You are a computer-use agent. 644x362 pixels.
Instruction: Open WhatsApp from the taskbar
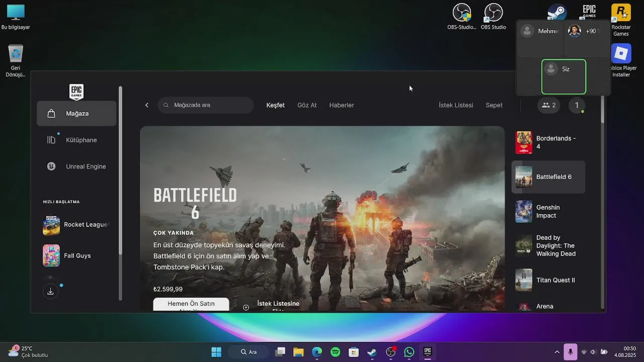(x=409, y=352)
